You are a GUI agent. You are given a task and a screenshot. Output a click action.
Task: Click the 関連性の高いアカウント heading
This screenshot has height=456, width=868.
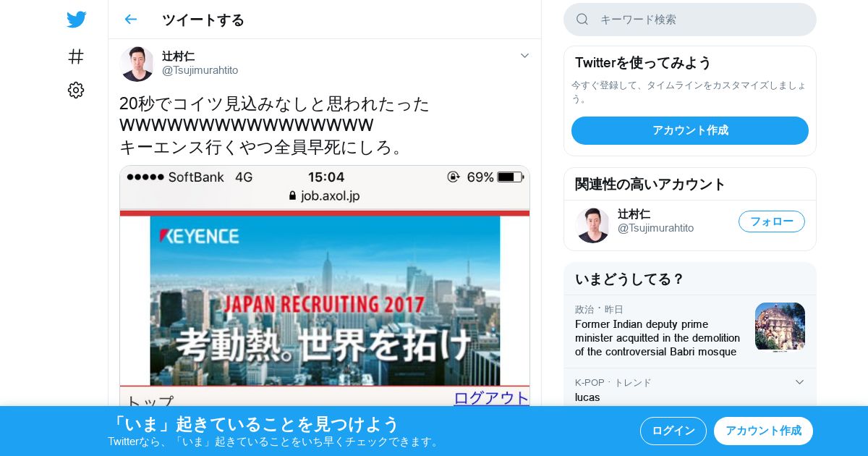pyautogui.click(x=650, y=184)
